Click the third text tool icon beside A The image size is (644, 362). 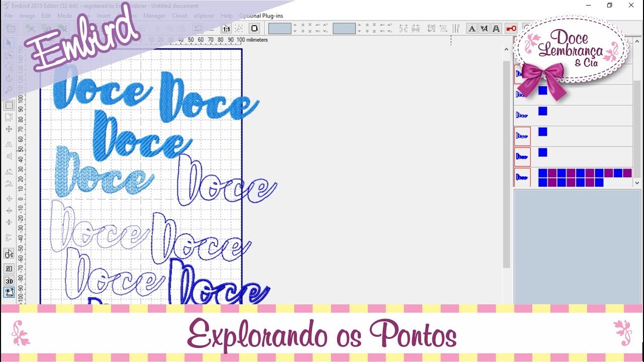[496, 29]
